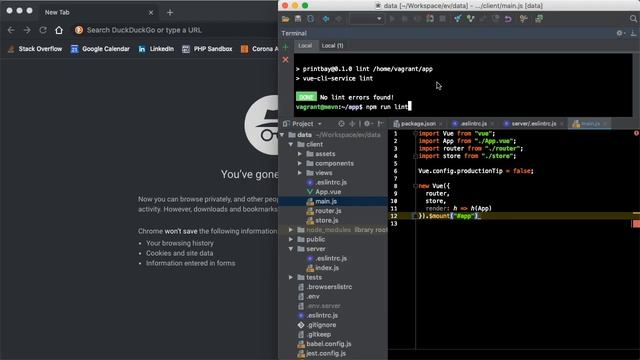Screen dimensions: 640x360
Task: Open the package.json editor tab
Action: tap(418, 124)
